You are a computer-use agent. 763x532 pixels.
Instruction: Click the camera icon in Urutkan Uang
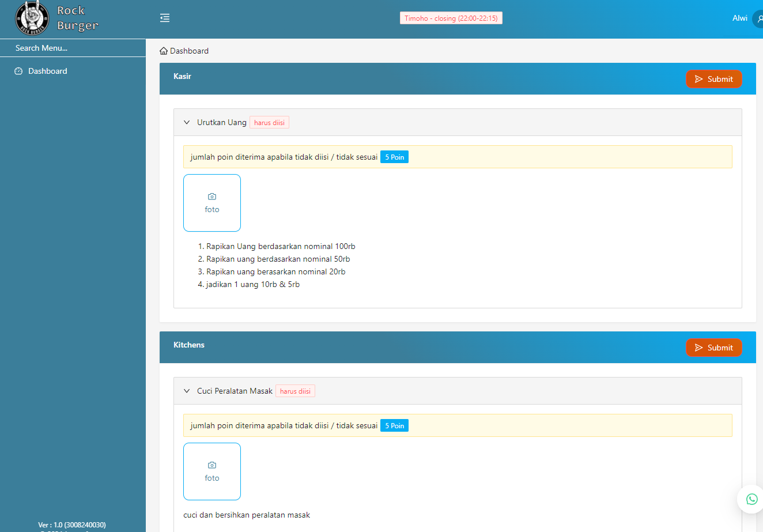tap(212, 197)
